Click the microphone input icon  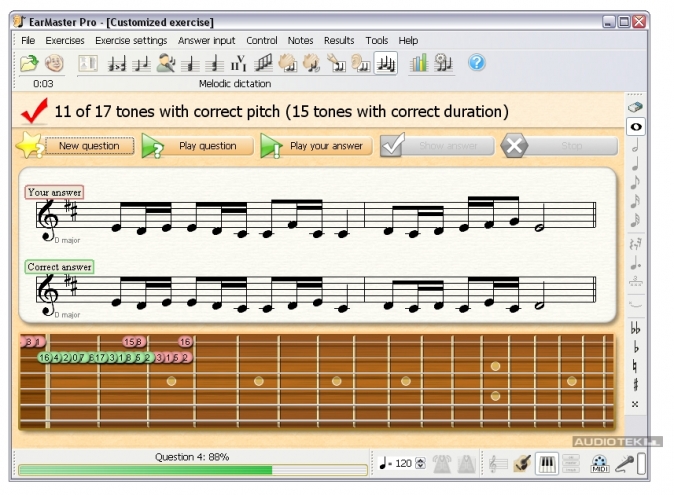[x=624, y=464]
